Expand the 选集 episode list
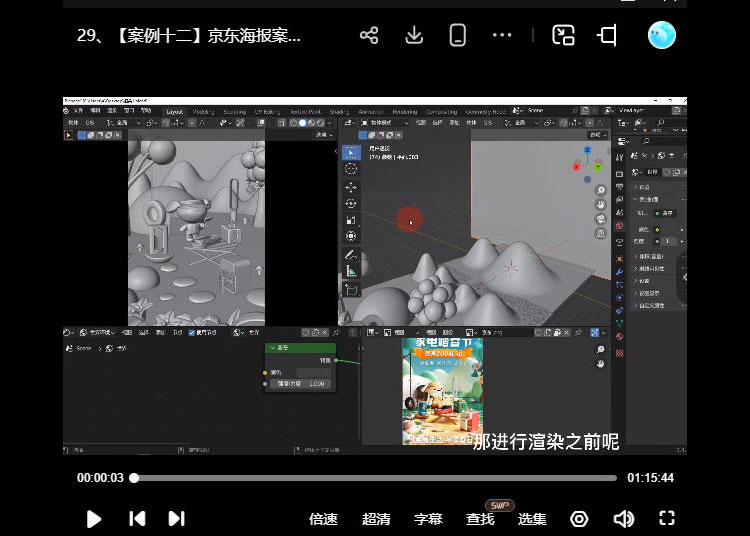Viewport: 750px width, 536px height. click(532, 519)
